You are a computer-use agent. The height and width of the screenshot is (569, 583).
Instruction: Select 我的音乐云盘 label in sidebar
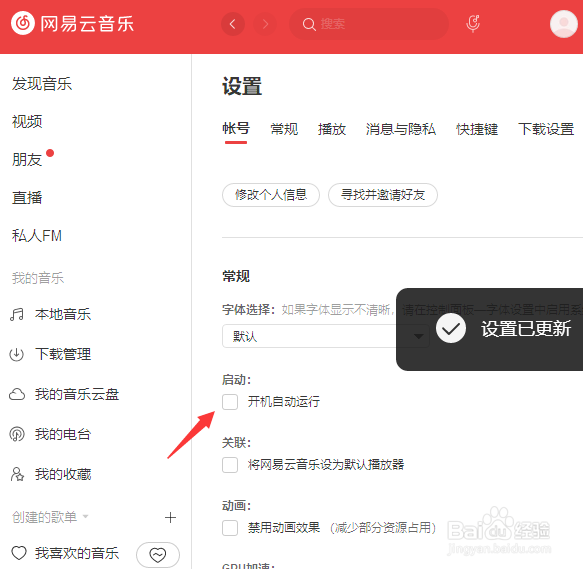coord(77,394)
